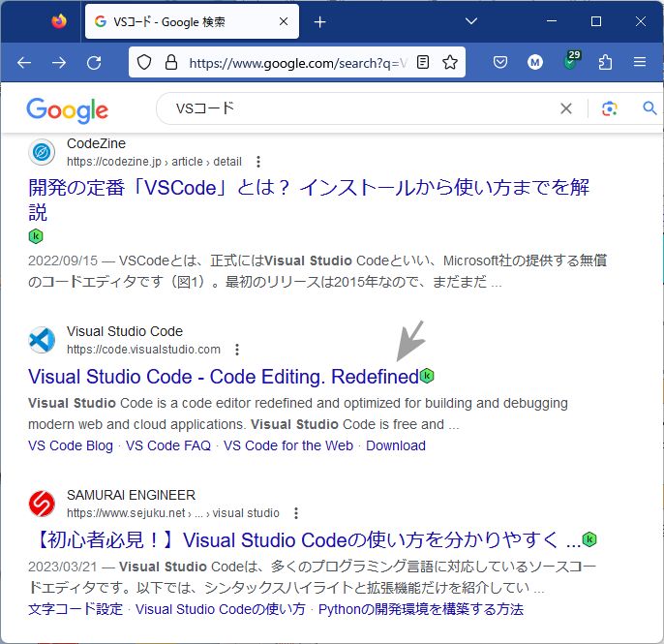
Task: Click the magnifier search button
Action: click(649, 108)
